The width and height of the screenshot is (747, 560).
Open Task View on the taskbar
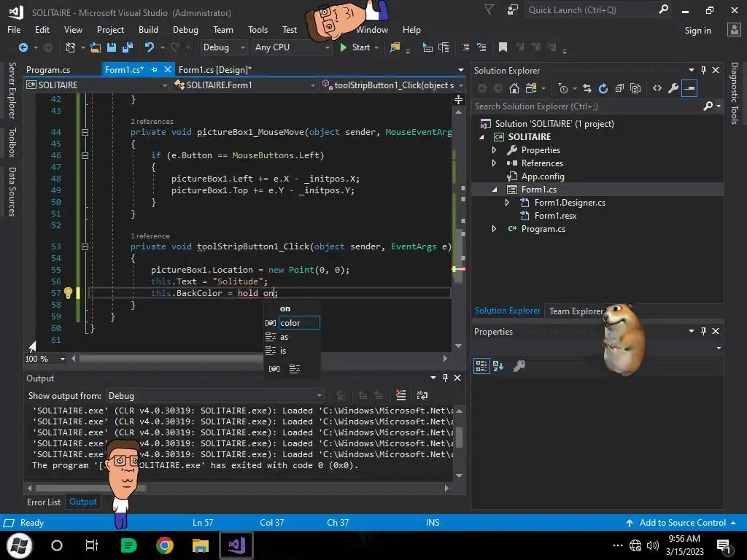pyautogui.click(x=91, y=545)
